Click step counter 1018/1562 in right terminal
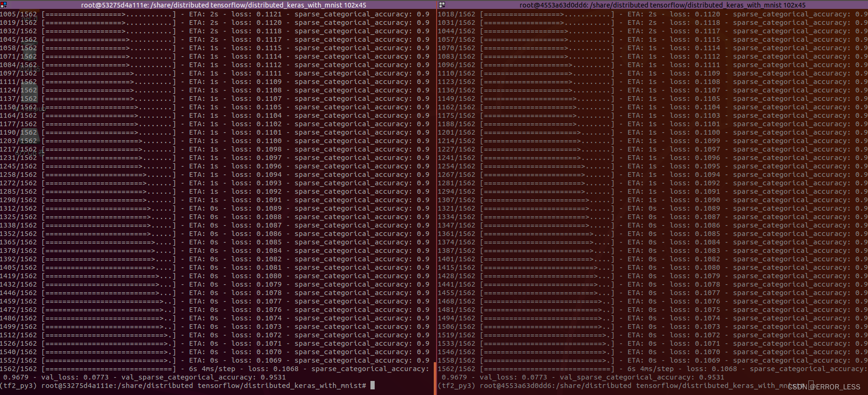The image size is (868, 395). pos(456,14)
